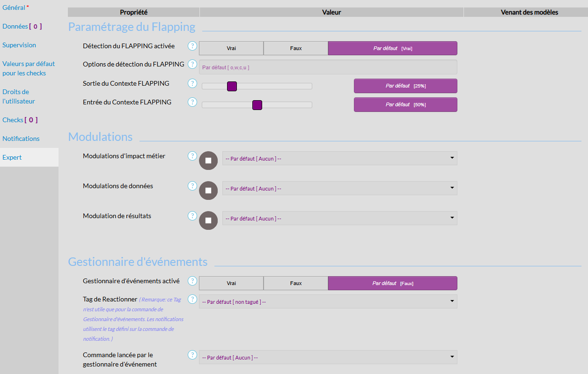Viewport: 588px width, 374px height.
Task: Toggle round button for Modulation de résultats
Action: click(x=208, y=220)
